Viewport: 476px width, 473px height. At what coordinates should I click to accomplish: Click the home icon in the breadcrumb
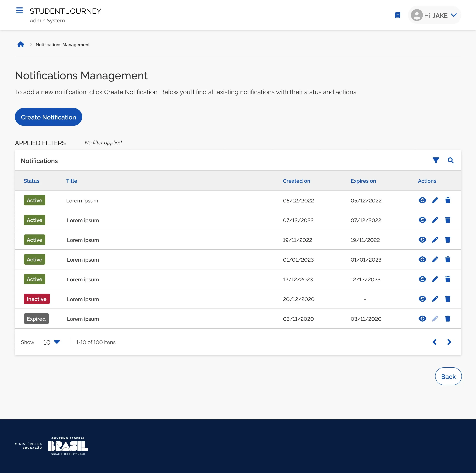click(x=21, y=44)
